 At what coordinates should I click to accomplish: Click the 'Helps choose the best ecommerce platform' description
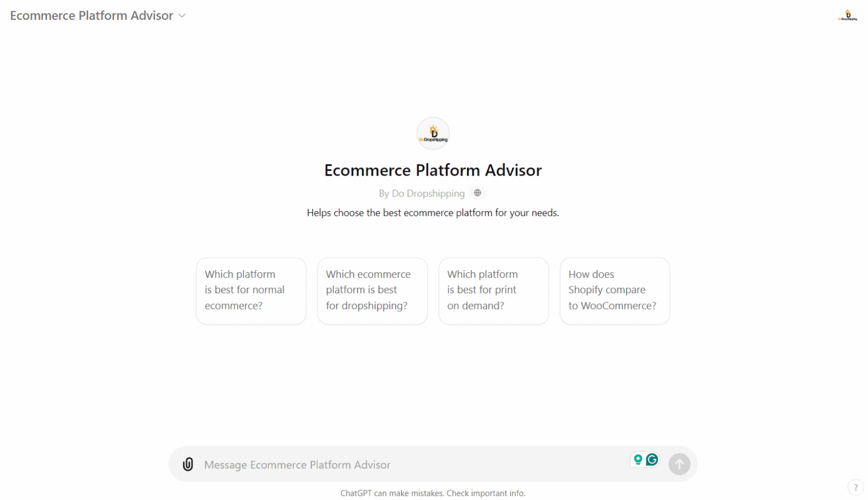pyautogui.click(x=433, y=213)
